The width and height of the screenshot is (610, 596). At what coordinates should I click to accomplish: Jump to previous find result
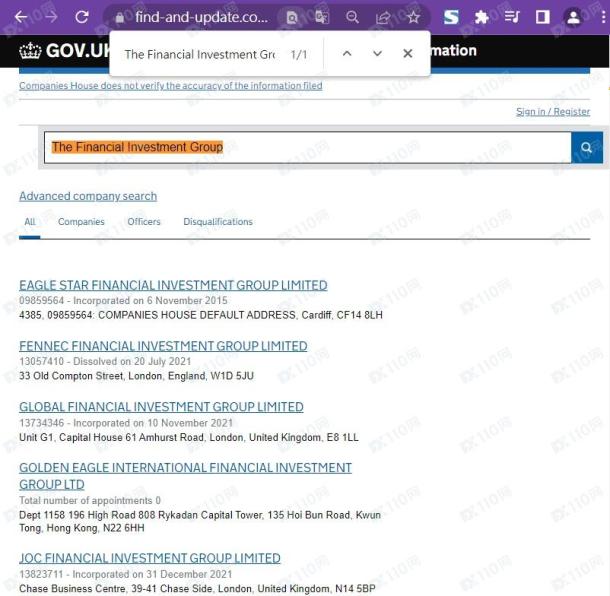tap(347, 54)
